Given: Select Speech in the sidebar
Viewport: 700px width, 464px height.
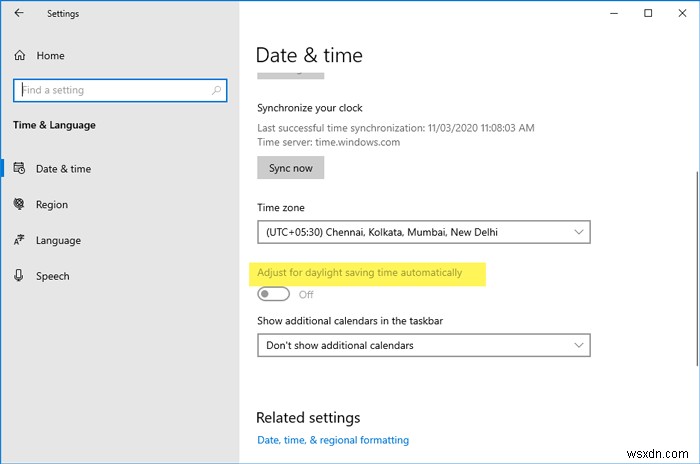Looking at the screenshot, I should pyautogui.click(x=52, y=276).
